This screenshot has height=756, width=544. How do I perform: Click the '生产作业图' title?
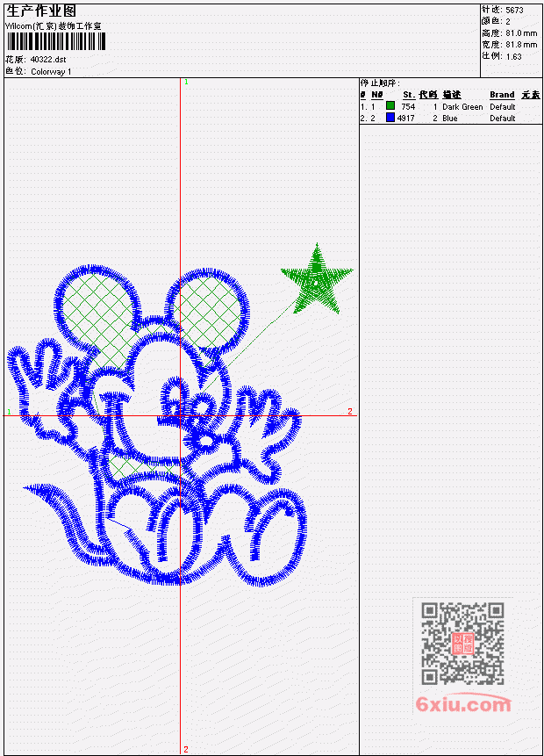tap(41, 11)
